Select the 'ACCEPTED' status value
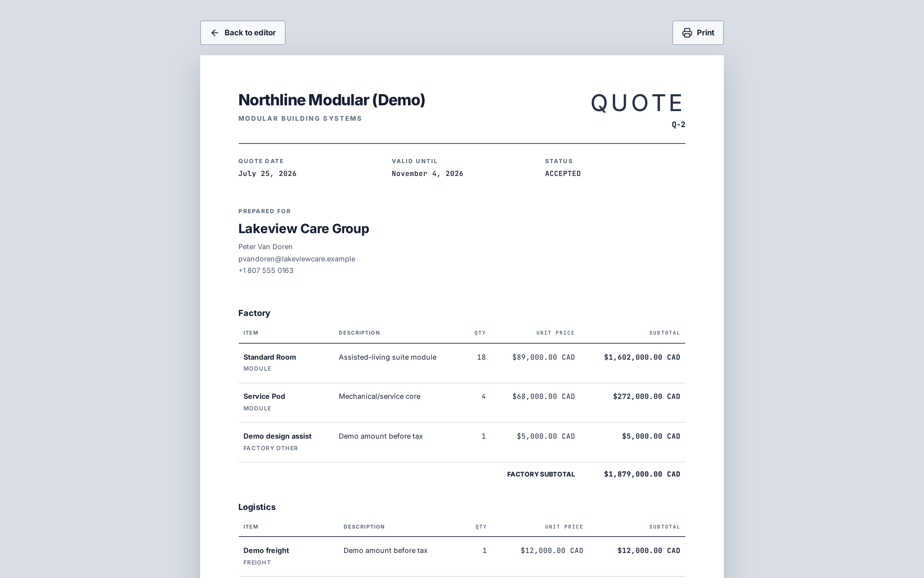The height and width of the screenshot is (578, 924). 563,173
